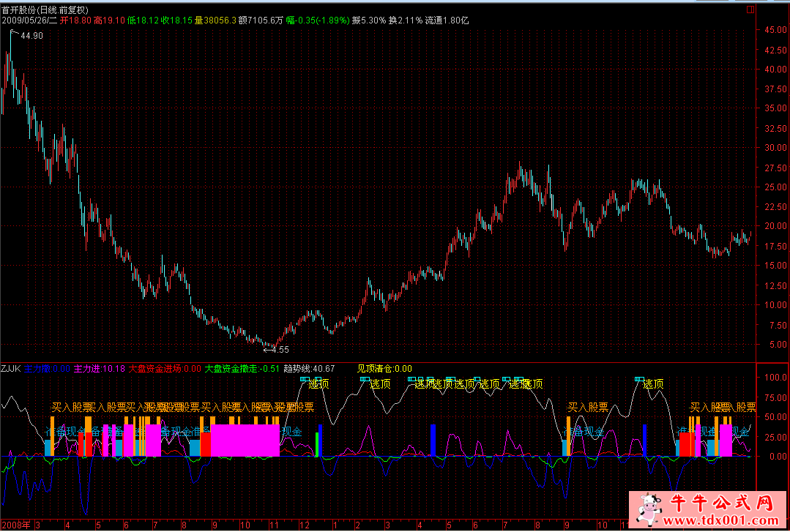Click the magenta 主力进:10.18 legend entry
Viewport: 790px width, 532px height.
100,369
